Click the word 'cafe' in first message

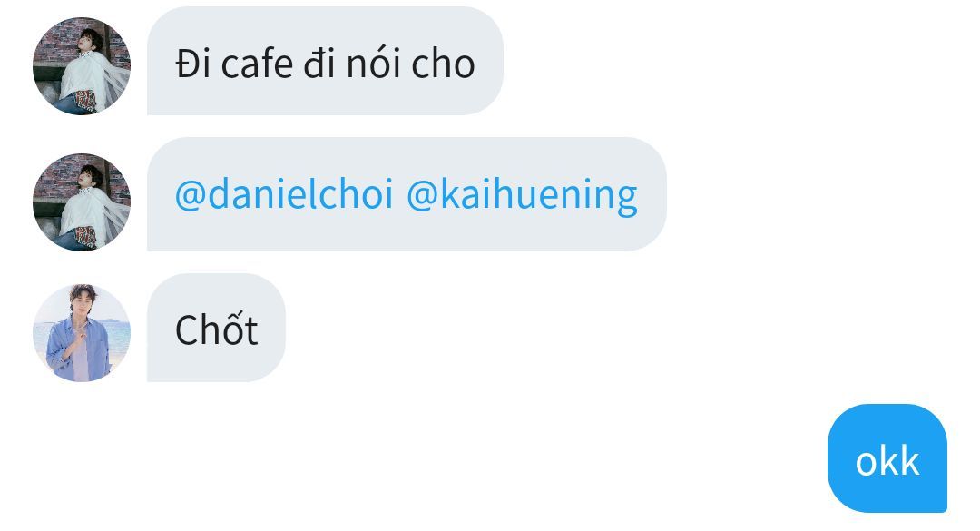(257, 64)
